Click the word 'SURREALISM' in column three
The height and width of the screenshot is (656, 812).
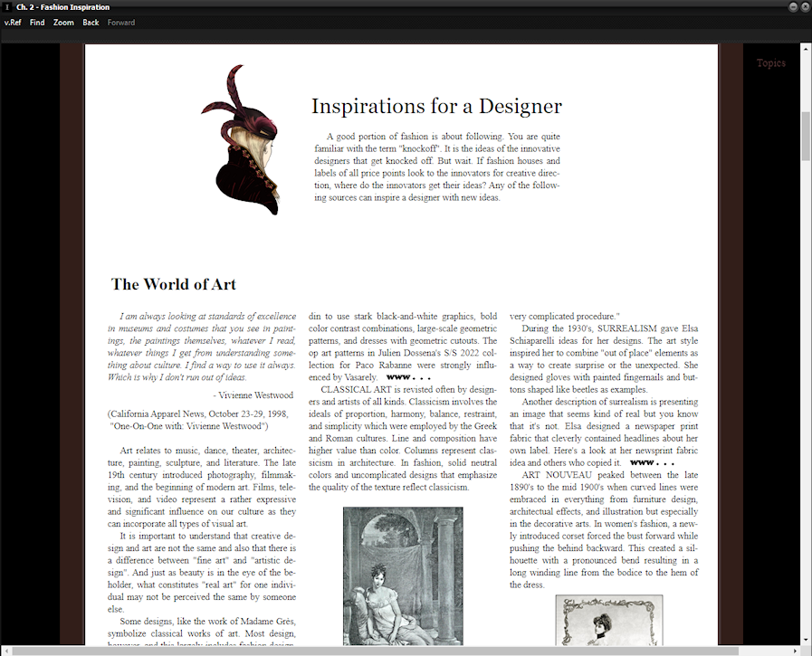pyautogui.click(x=627, y=328)
